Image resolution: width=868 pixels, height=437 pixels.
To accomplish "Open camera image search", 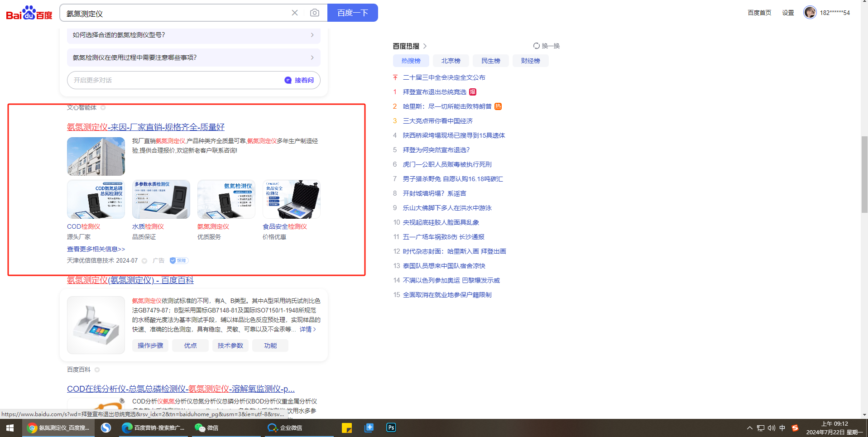I will coord(315,13).
